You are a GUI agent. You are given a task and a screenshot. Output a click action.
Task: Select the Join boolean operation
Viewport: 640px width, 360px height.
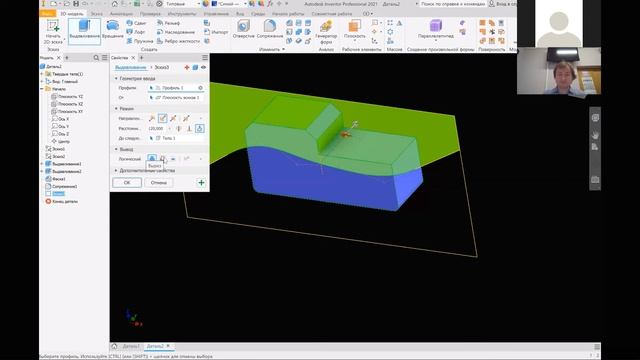(152, 158)
